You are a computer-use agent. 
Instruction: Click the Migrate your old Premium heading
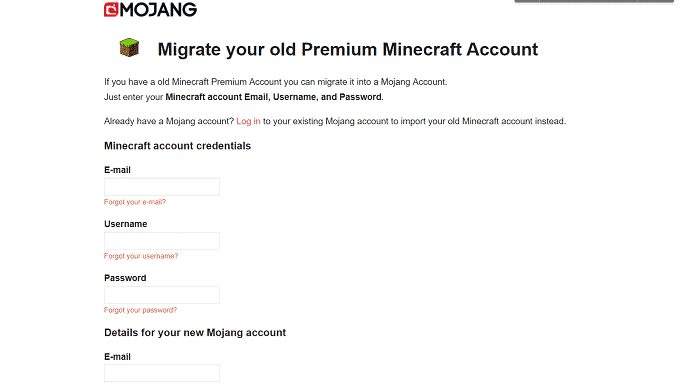(x=348, y=49)
